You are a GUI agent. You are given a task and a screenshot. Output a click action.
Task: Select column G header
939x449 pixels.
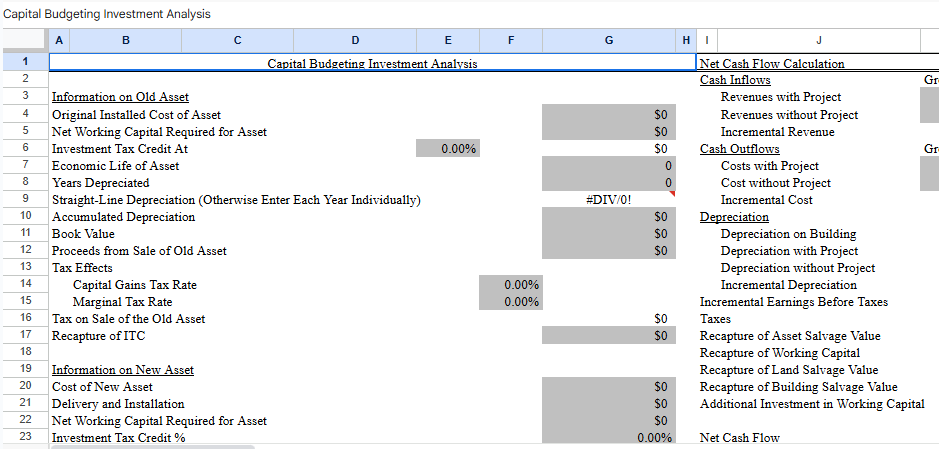(609, 40)
